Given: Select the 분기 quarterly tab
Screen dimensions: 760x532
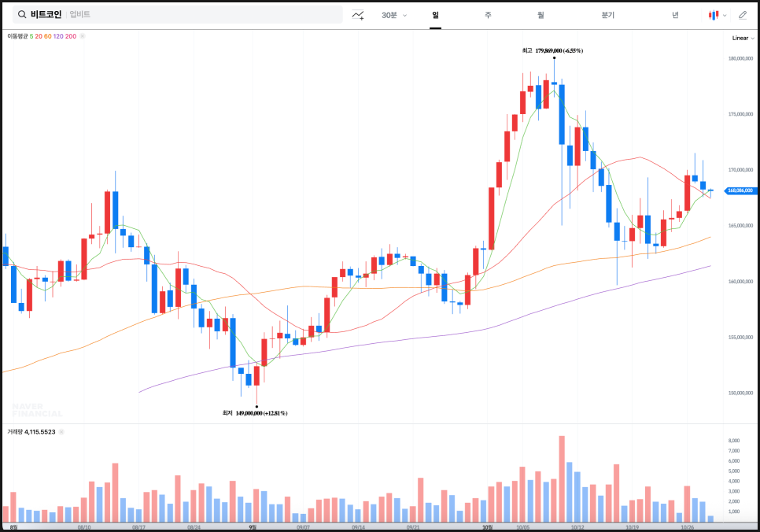Looking at the screenshot, I should coord(607,15).
